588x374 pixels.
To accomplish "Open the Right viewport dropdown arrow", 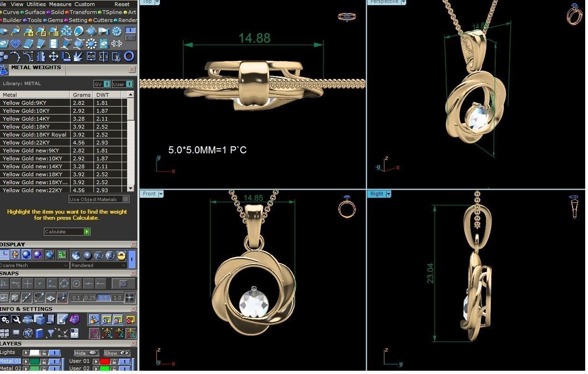I will point(388,194).
